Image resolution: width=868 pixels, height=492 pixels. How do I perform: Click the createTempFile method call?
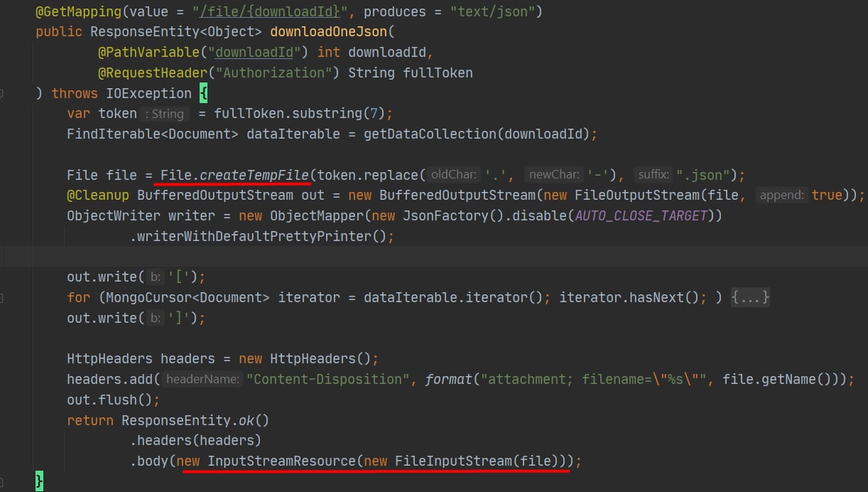(x=255, y=175)
